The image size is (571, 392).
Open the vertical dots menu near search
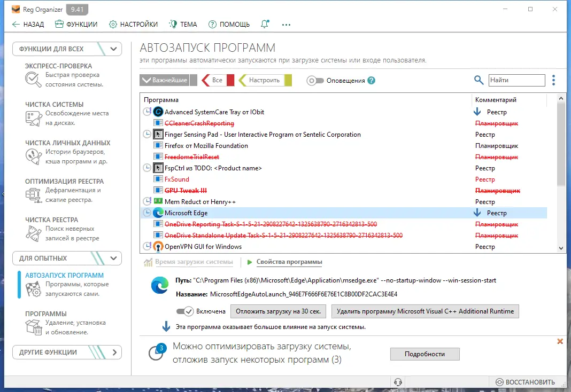coord(553,80)
